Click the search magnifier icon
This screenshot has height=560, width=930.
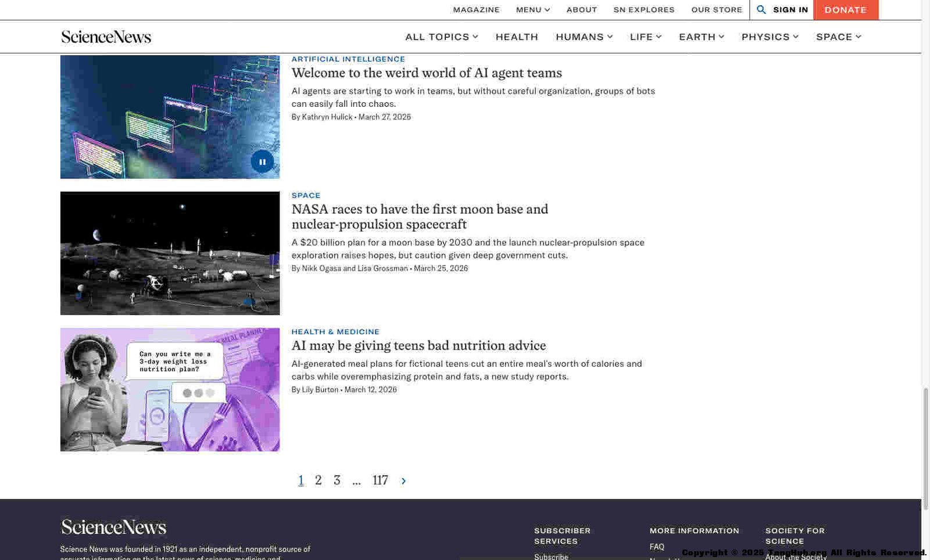pos(761,9)
